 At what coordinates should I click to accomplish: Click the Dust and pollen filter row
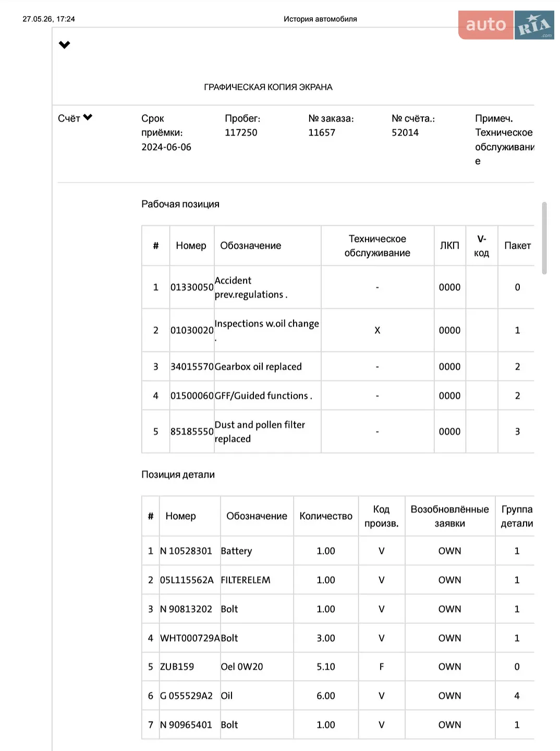[x=338, y=431]
